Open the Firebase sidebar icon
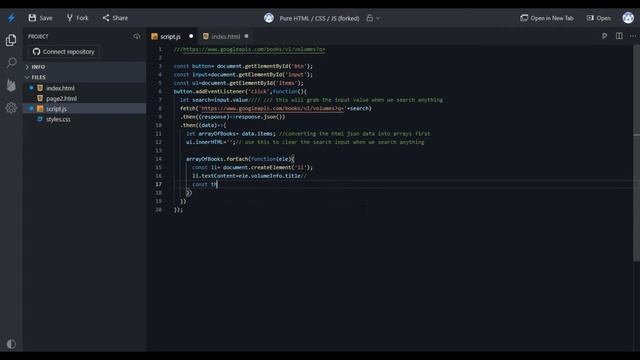Image resolution: width=640 pixels, height=360 pixels. pos(11,85)
